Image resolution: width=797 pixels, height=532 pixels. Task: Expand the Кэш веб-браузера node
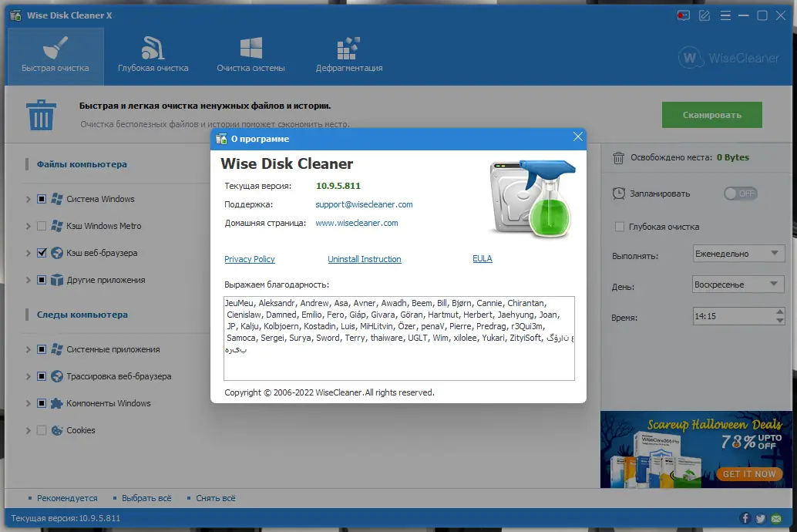point(29,254)
